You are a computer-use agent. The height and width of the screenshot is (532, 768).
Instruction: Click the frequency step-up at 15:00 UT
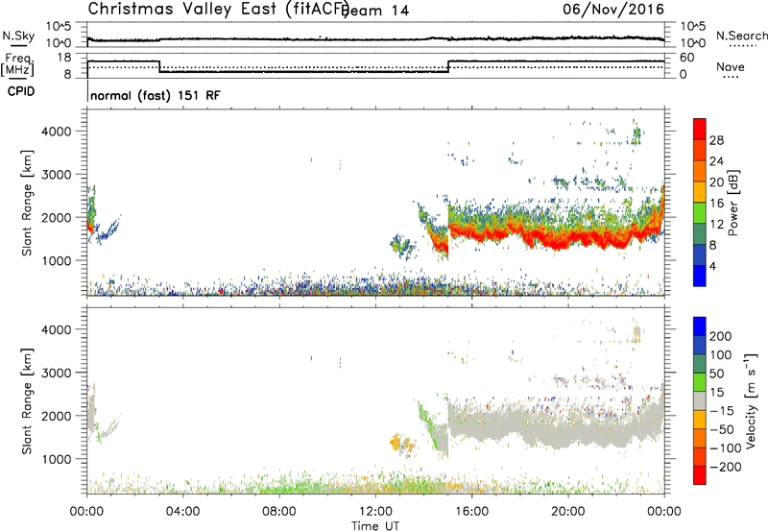point(448,66)
